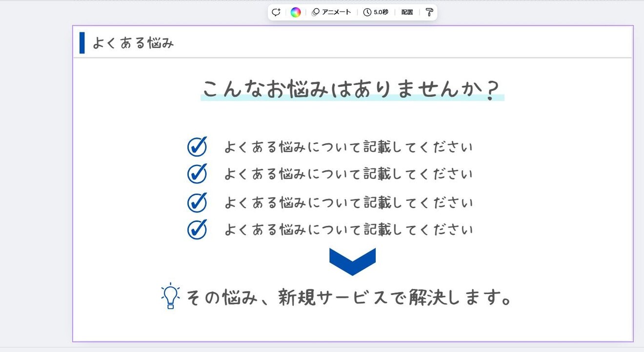Select the first blue checkmark icon
Screen dimensions: 644x352
tap(197, 146)
